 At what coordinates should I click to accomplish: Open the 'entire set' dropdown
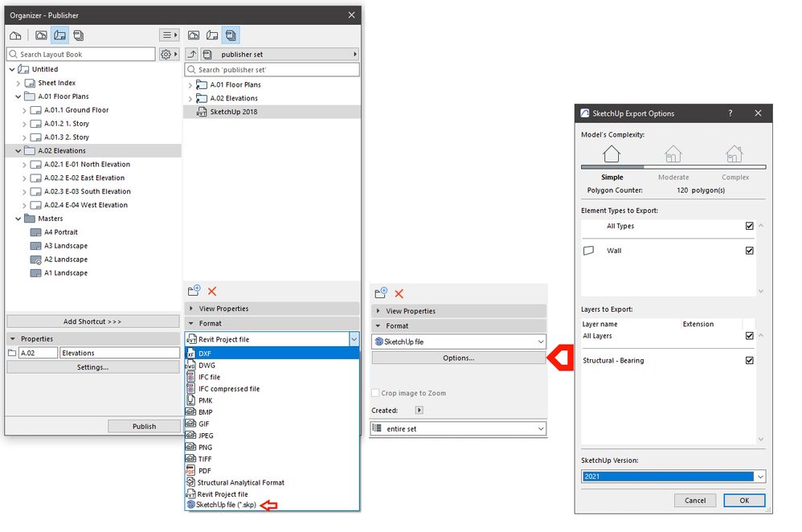point(459,428)
